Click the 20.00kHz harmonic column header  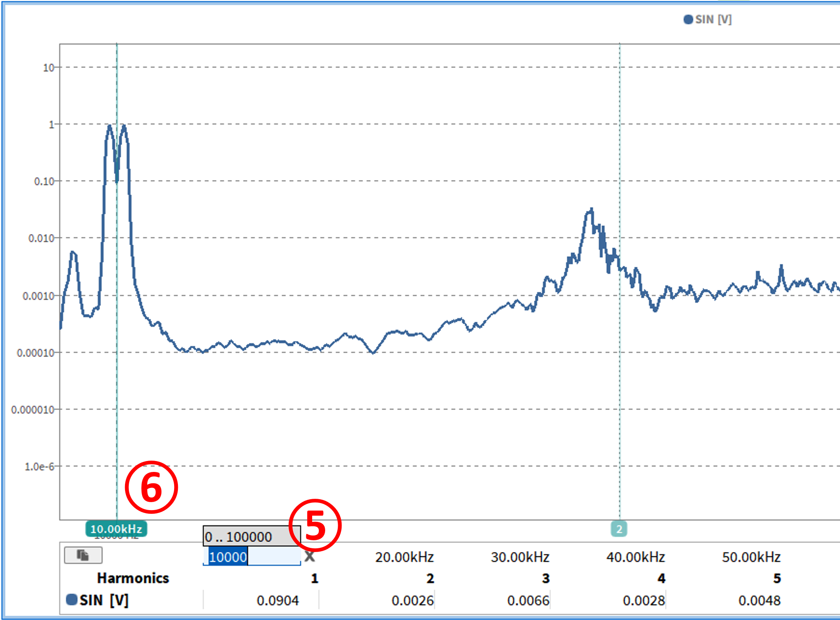(x=404, y=557)
